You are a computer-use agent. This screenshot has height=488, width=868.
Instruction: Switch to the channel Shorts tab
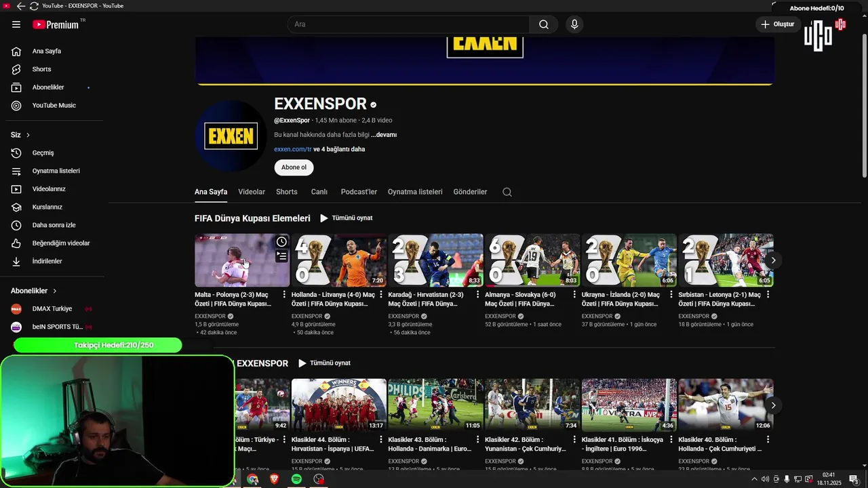point(287,192)
